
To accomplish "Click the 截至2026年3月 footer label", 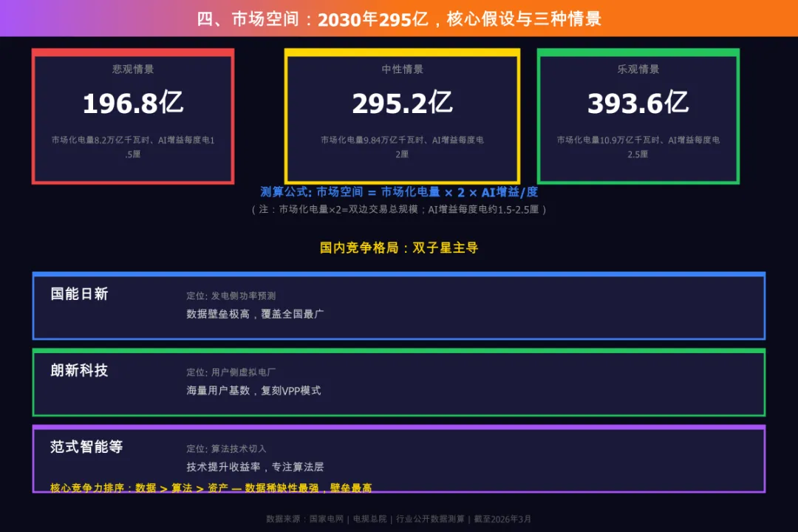I will tap(511, 519).
